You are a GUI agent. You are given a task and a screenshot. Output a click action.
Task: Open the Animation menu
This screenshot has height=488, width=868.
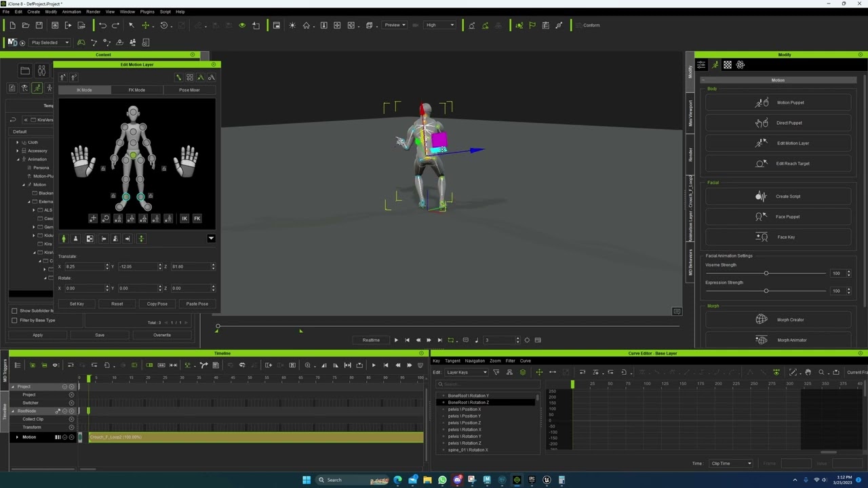coord(71,12)
